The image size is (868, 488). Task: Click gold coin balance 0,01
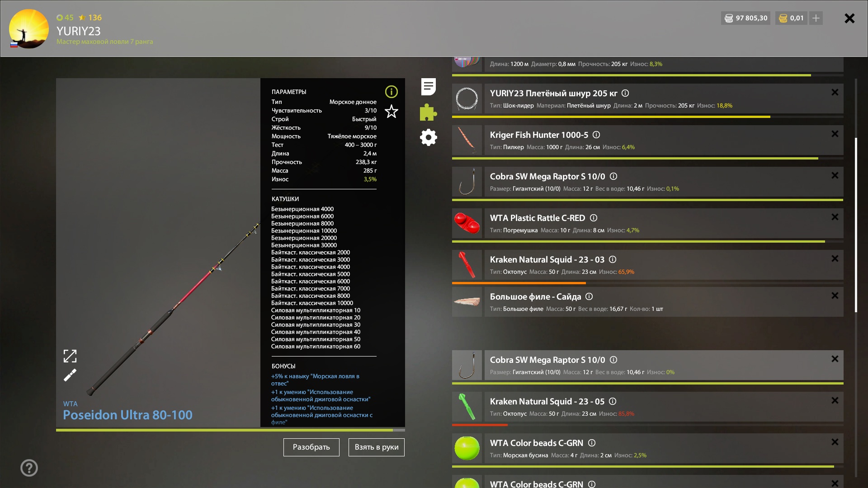(791, 18)
